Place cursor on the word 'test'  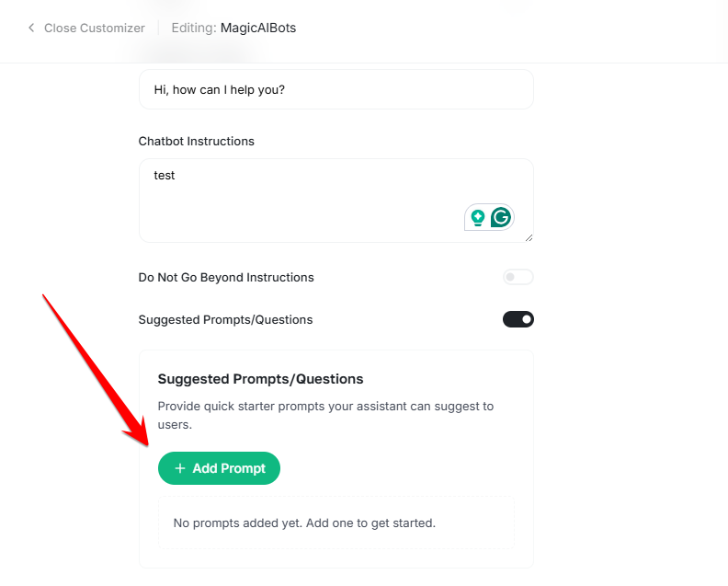[x=165, y=175]
